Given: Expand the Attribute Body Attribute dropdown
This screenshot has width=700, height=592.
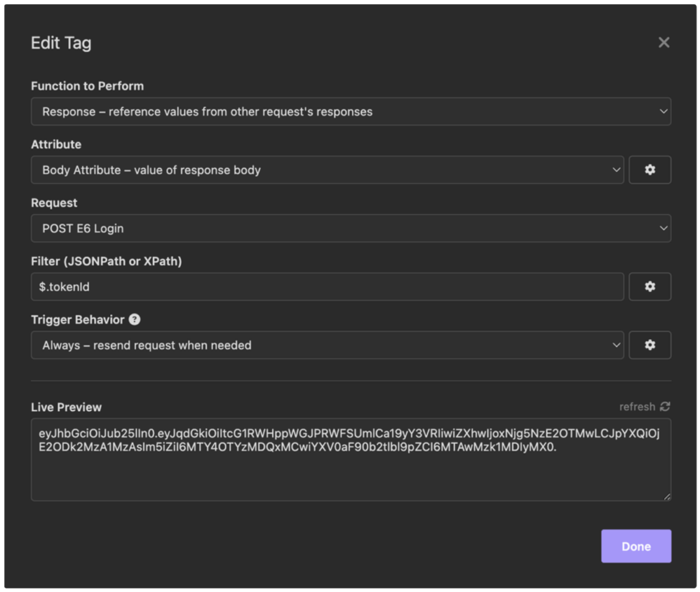Looking at the screenshot, I should pyautogui.click(x=327, y=170).
